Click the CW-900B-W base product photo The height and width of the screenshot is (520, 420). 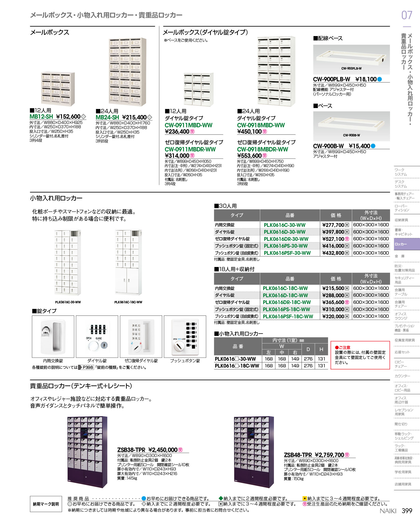(351, 126)
